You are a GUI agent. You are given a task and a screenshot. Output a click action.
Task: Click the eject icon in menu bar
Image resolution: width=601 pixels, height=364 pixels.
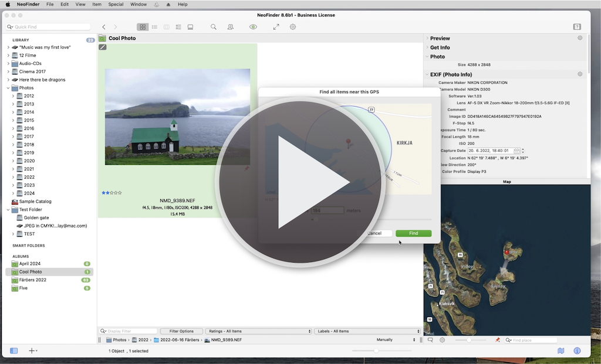pos(168,4)
